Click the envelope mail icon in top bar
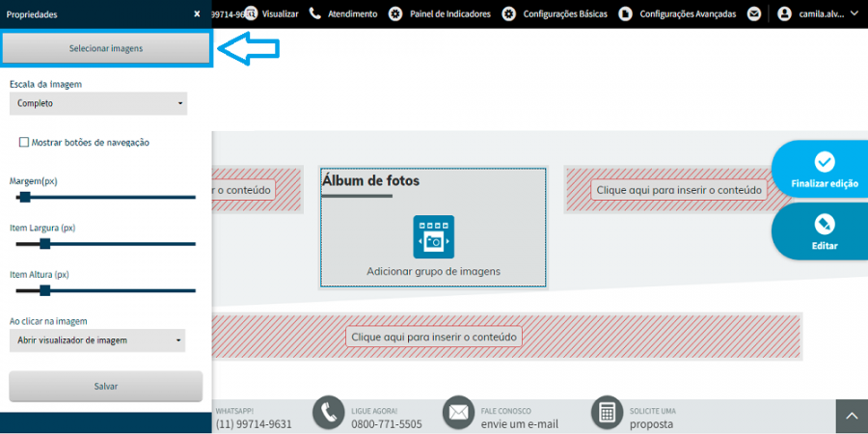868x434 pixels. tap(753, 14)
